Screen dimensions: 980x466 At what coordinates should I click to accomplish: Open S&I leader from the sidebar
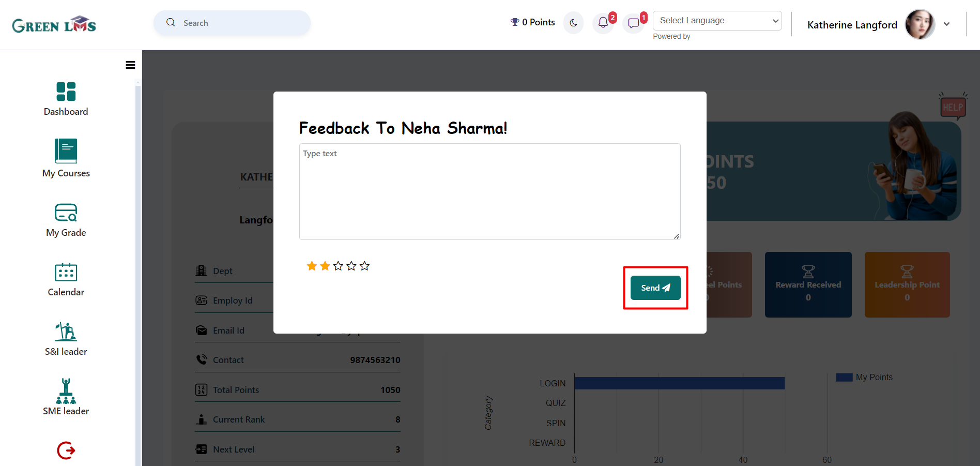click(x=66, y=339)
